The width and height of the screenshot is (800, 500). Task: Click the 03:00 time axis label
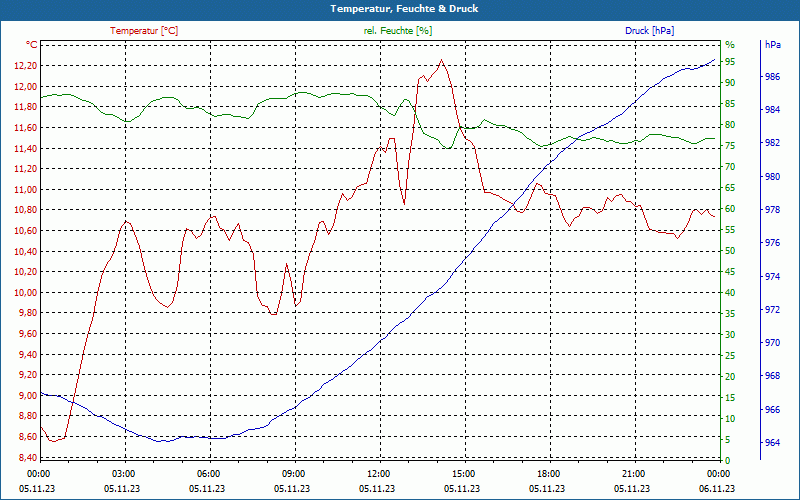(x=122, y=473)
